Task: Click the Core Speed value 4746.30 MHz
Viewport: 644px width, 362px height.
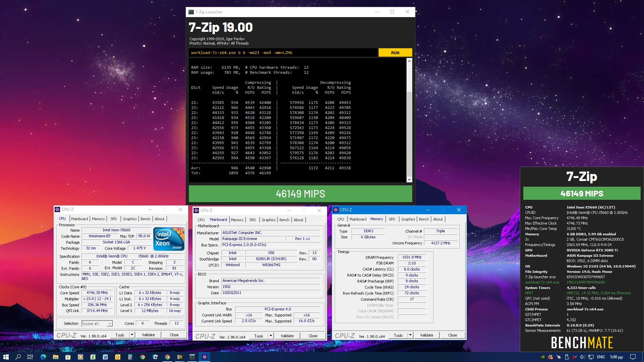Action: point(97,293)
